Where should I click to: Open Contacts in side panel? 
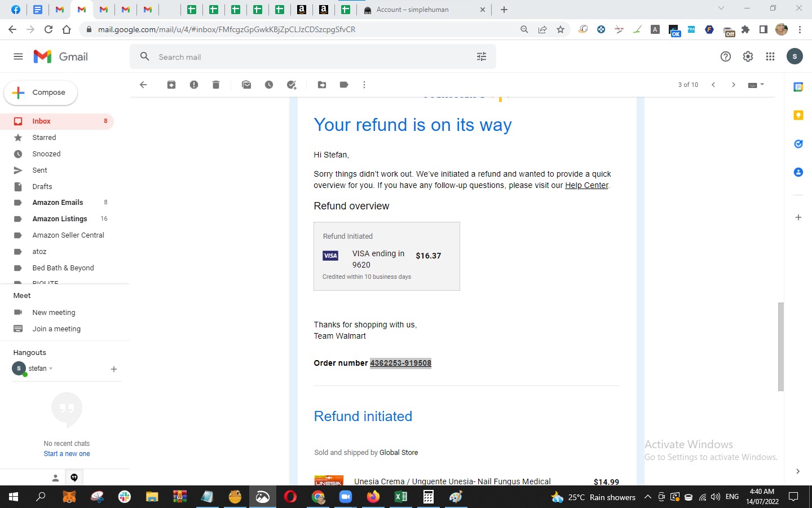click(x=798, y=172)
